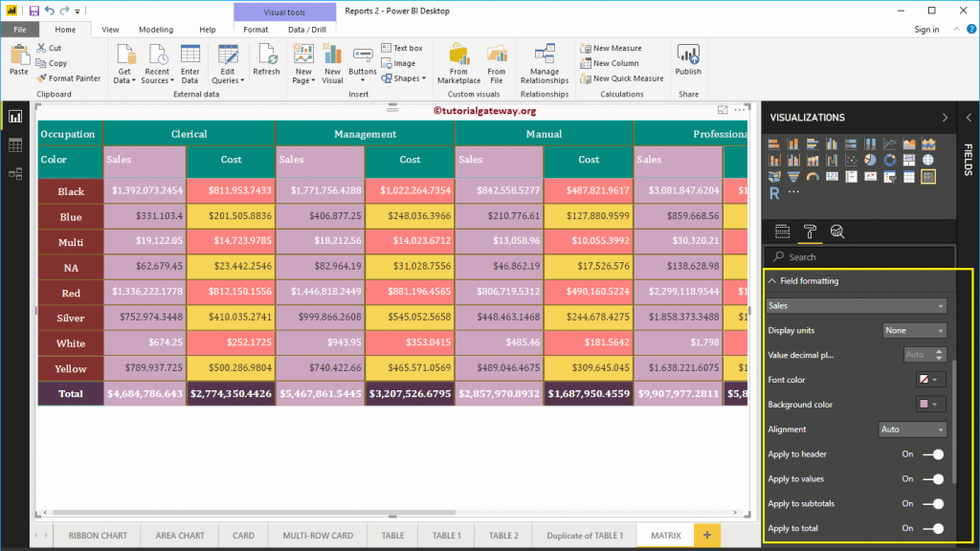Switch to the Modeling ribbon tab
Screen dimensions: 980x551
coord(156,29)
